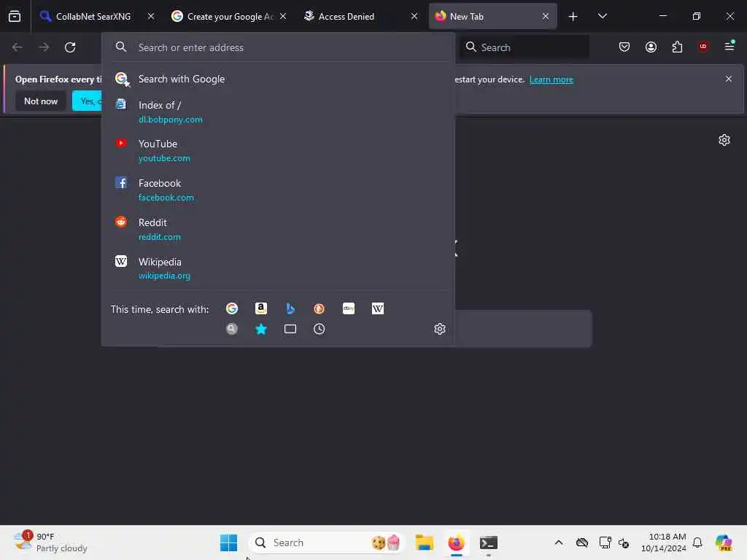The image size is (747, 560).
Task: Open the Firefox application menu
Action: 729,46
